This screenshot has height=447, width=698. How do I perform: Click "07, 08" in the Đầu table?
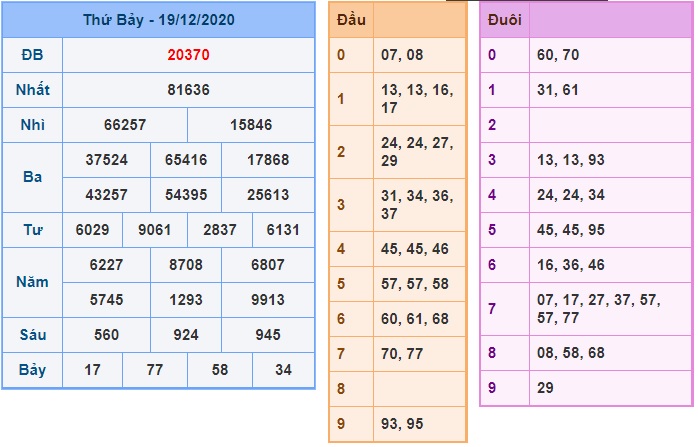[x=402, y=55]
